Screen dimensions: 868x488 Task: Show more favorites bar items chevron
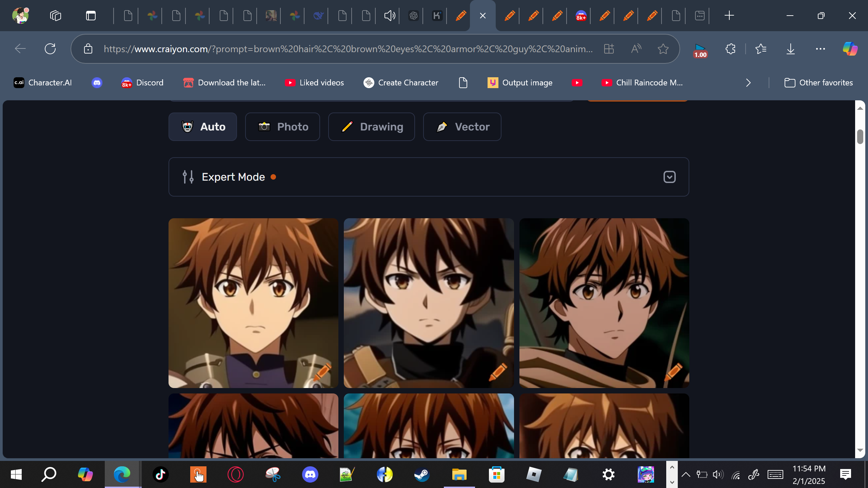click(748, 83)
